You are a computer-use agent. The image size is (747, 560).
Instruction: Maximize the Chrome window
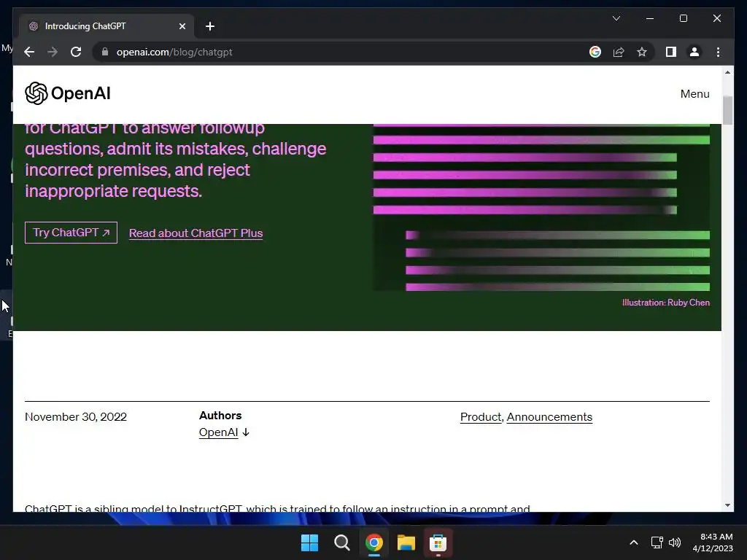(683, 18)
